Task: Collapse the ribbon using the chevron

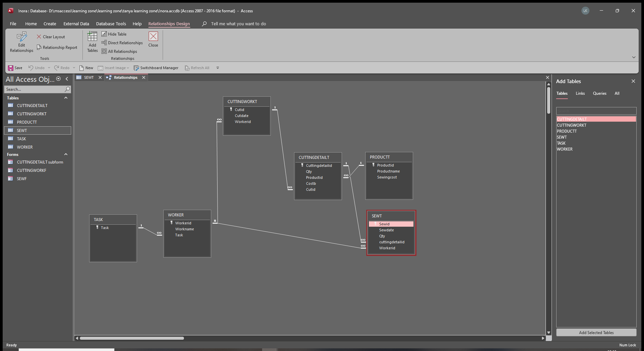Action: click(633, 57)
